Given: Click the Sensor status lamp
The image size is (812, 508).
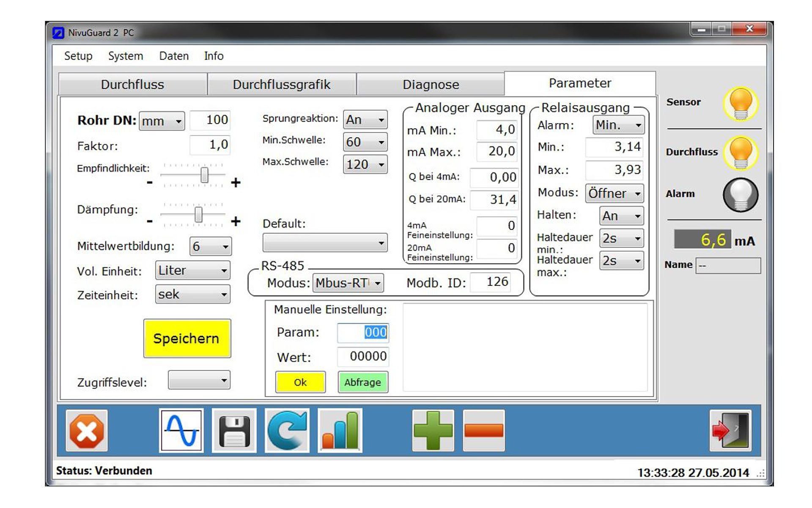Looking at the screenshot, I should [741, 104].
